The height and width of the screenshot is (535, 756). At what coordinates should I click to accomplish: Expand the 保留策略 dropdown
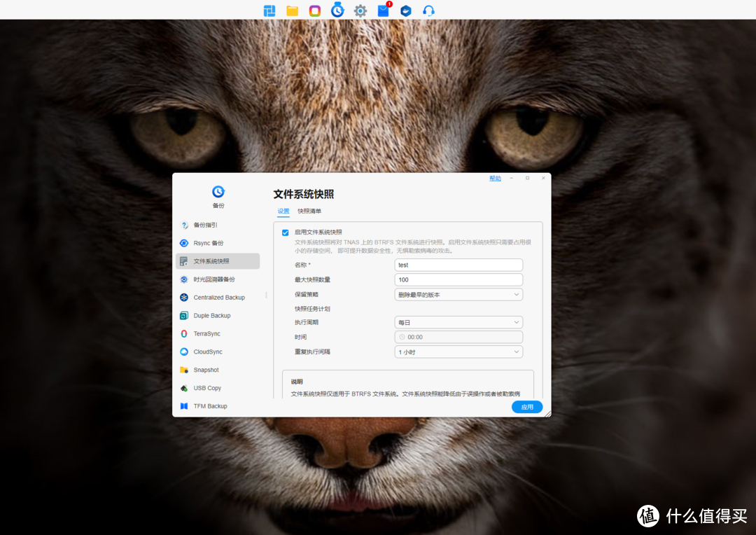pyautogui.click(x=458, y=295)
